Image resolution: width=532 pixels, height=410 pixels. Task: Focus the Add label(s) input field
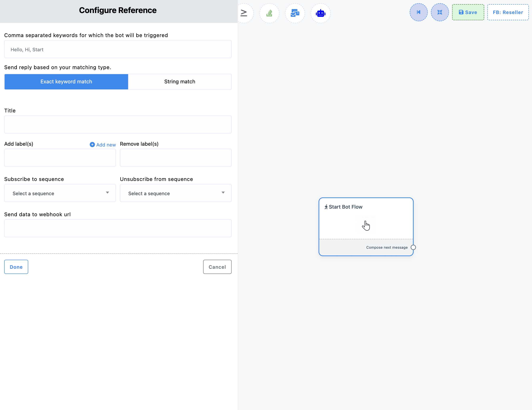click(60, 158)
